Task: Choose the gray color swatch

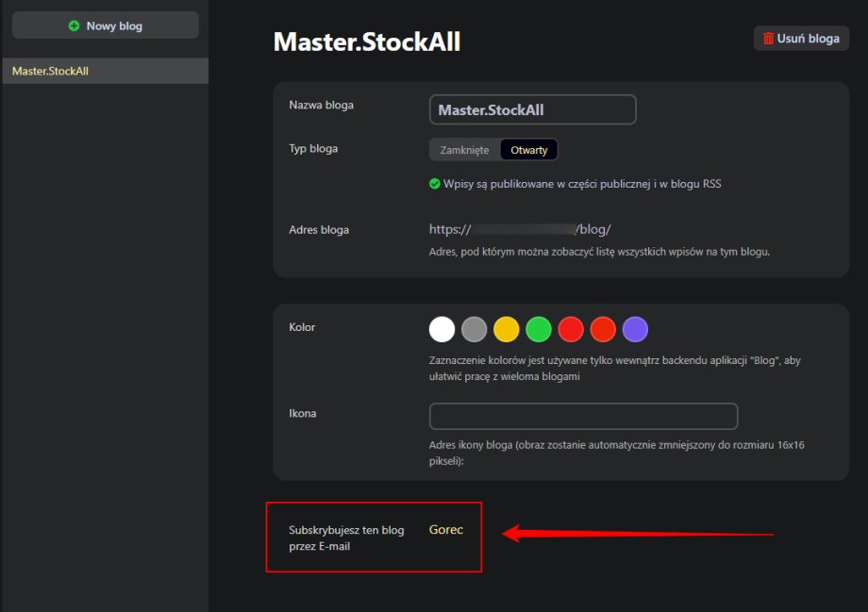Action: tap(475, 329)
